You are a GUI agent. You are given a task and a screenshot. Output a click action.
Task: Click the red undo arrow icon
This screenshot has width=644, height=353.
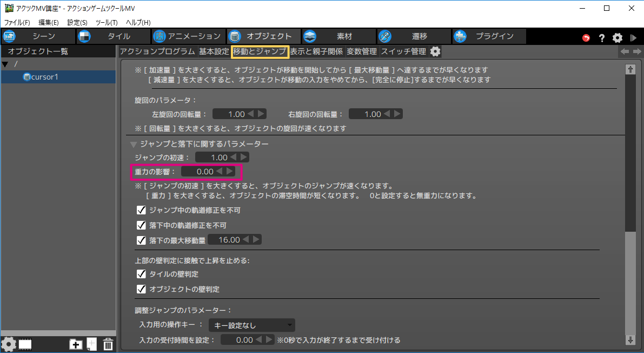pyautogui.click(x=586, y=38)
